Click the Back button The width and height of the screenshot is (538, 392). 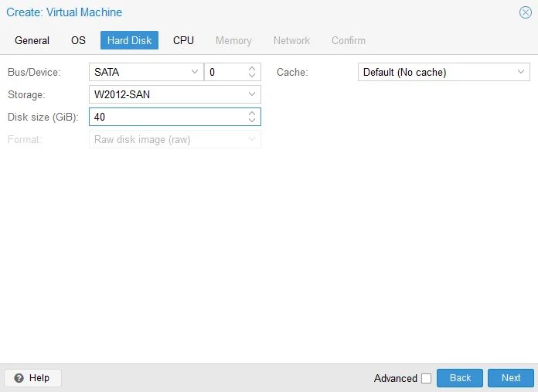point(460,378)
